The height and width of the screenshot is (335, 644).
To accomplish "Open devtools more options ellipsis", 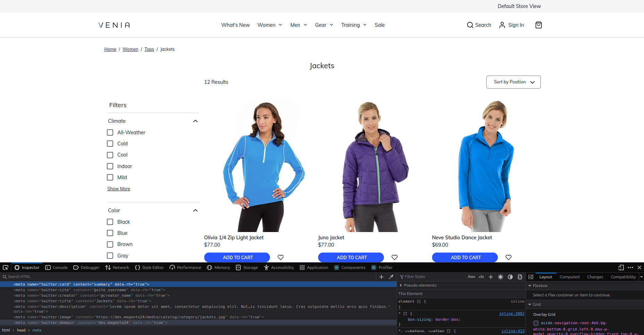I will (x=630, y=268).
